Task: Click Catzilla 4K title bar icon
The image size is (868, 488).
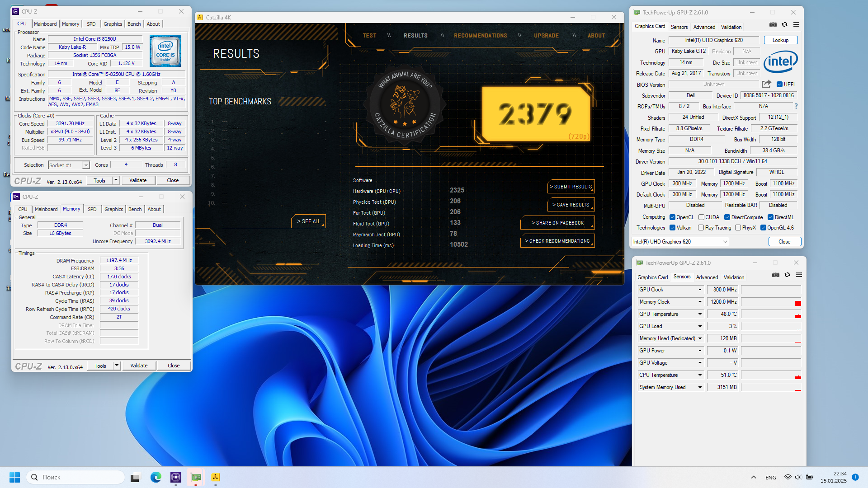Action: 200,17
